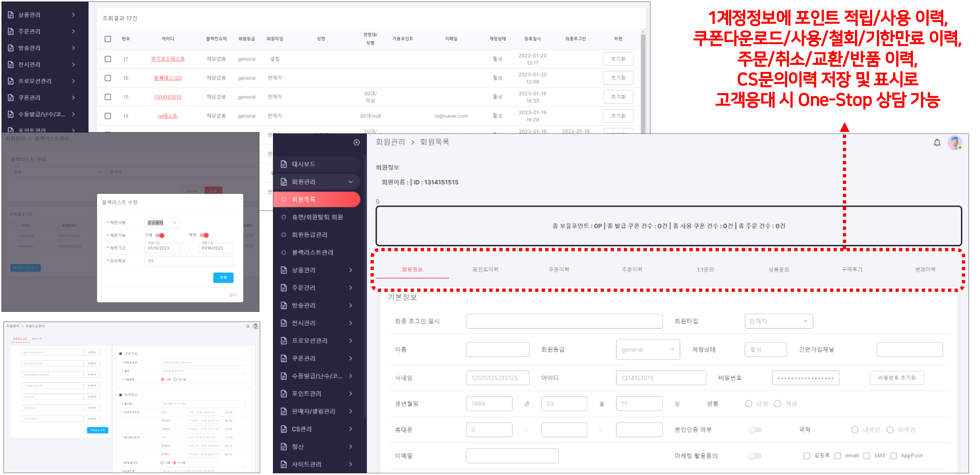Viewport: 980px width, 475px height.
Task: Click the 회원관리 document icon in dark sidebar
Action: [284, 182]
